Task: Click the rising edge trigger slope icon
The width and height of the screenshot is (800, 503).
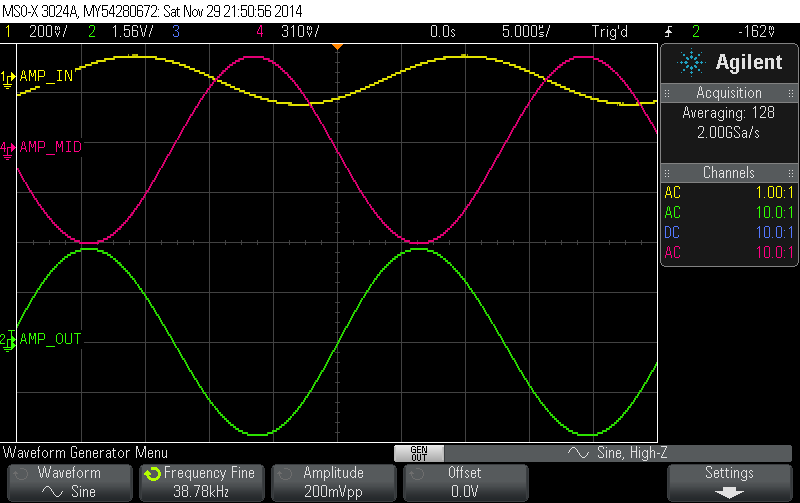Action: click(668, 32)
